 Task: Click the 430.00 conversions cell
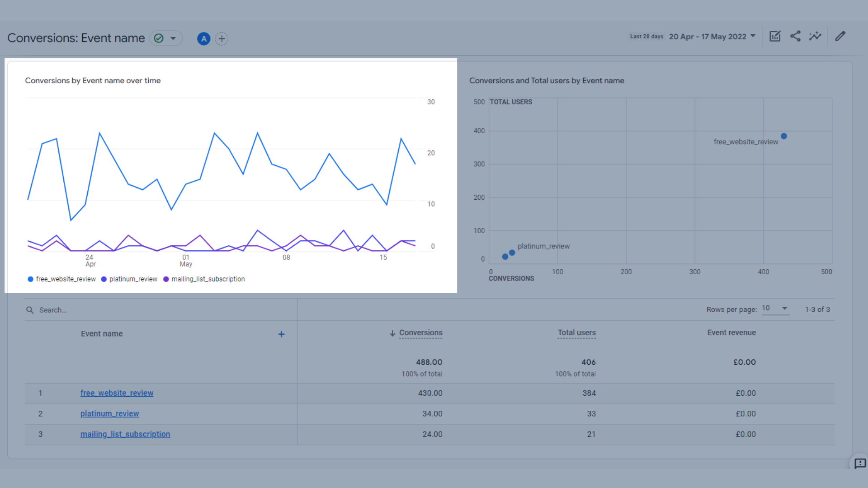tap(430, 393)
